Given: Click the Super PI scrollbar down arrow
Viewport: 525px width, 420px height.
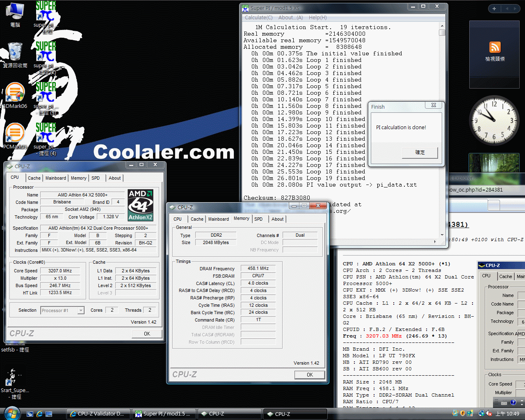Looking at the screenshot, I should [442, 235].
